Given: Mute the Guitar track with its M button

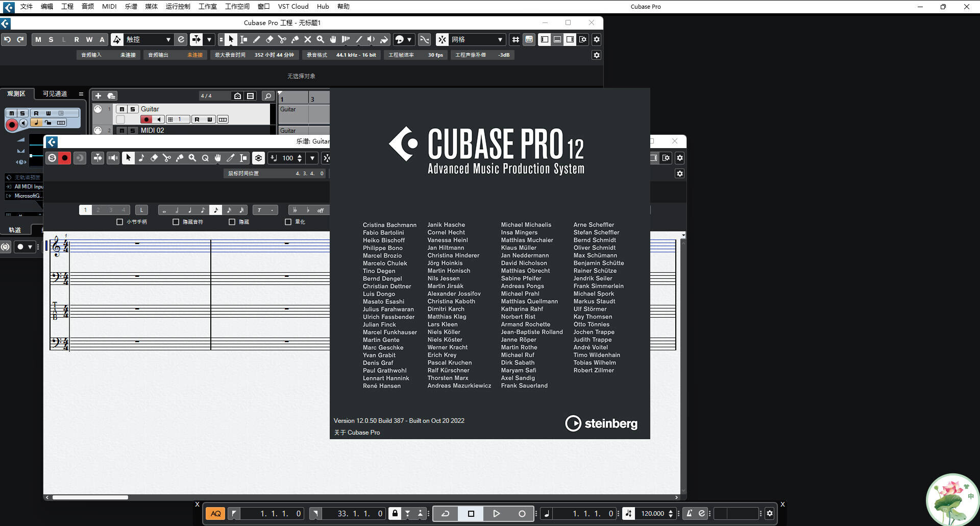Looking at the screenshot, I should click(x=121, y=109).
